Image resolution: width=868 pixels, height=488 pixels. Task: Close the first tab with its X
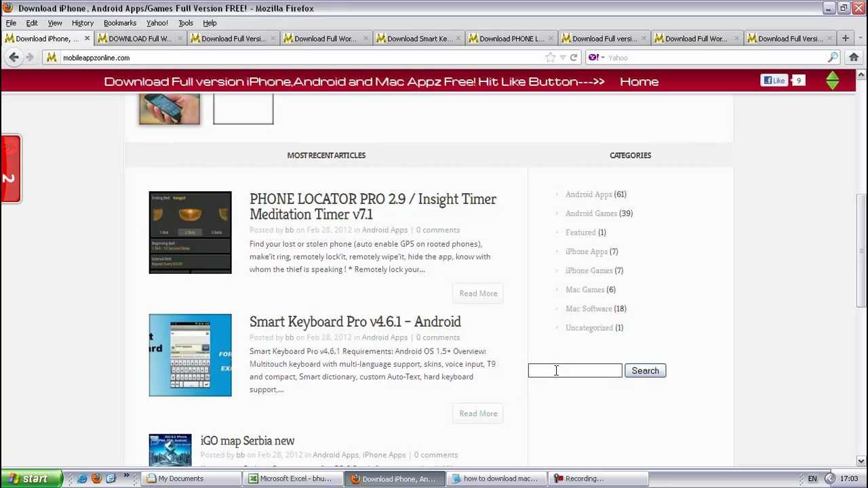(87, 39)
